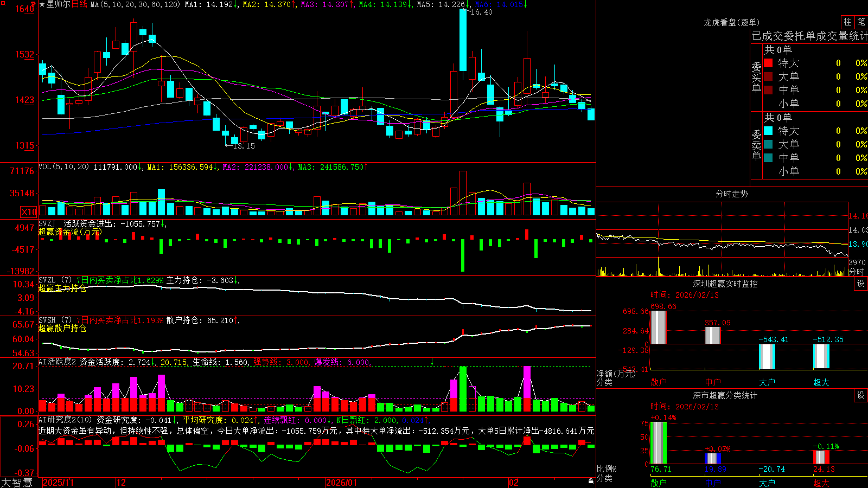Click the MA1: 14.192 value
The width and height of the screenshot is (868, 488).
pyautogui.click(x=209, y=4)
